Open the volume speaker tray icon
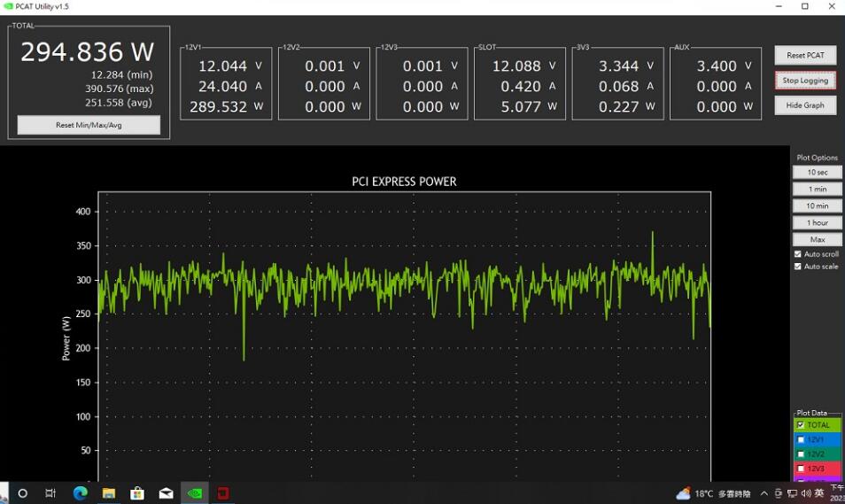The image size is (845, 504). tap(806, 493)
